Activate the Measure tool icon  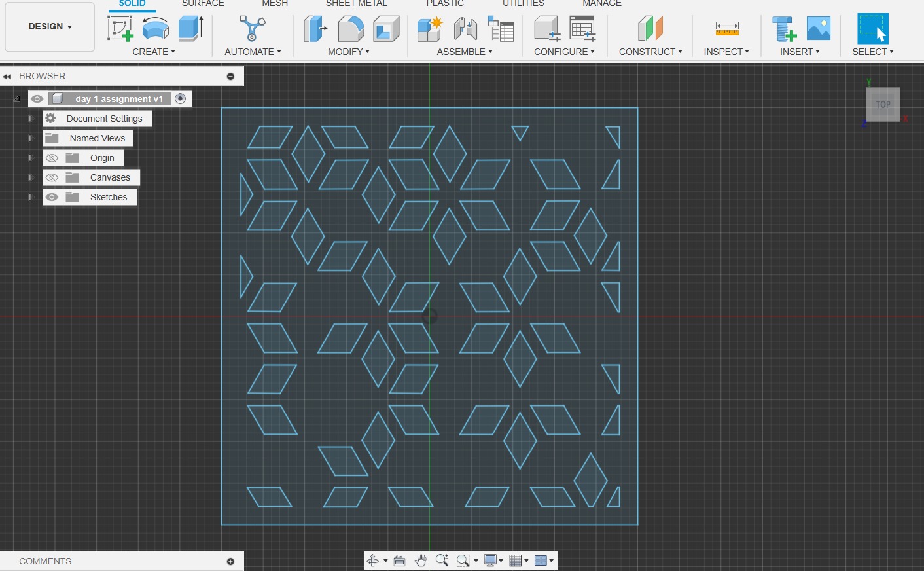(x=727, y=29)
